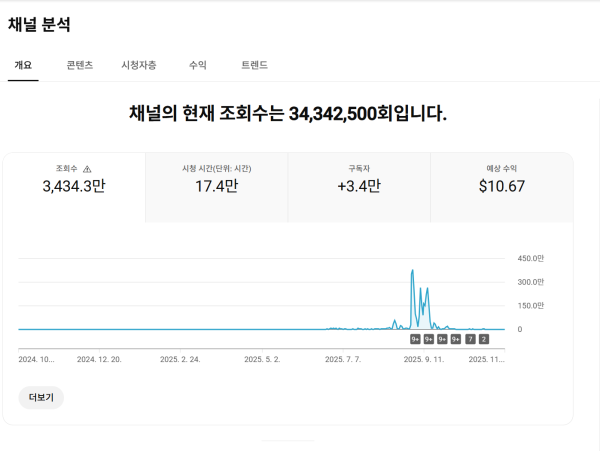Switch to the 시청자층 tab
The image size is (600, 451).
click(x=138, y=65)
